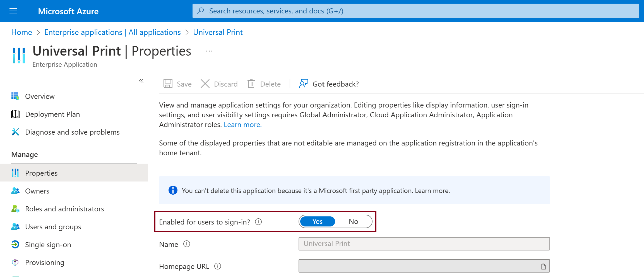Viewport: 644px width, 277px height.
Task: Open the Azure portal hamburger menu
Action: [13, 11]
